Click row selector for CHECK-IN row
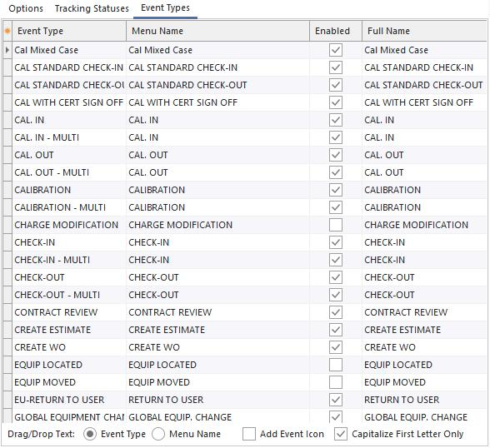Viewport: 490px width, 448px height. [7, 242]
